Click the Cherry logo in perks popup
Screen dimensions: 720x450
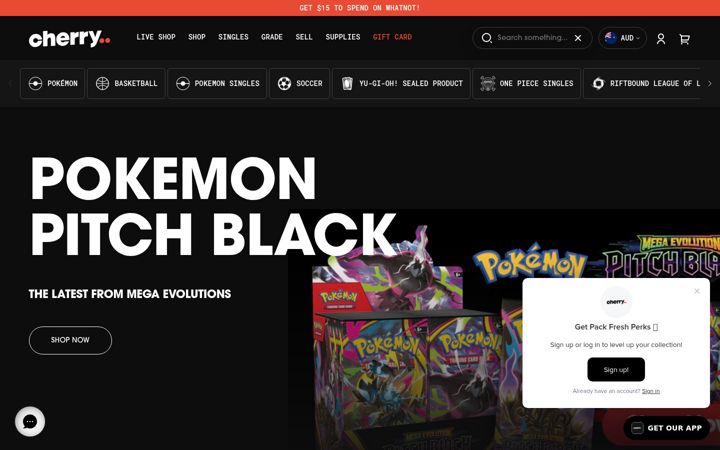coord(616,302)
